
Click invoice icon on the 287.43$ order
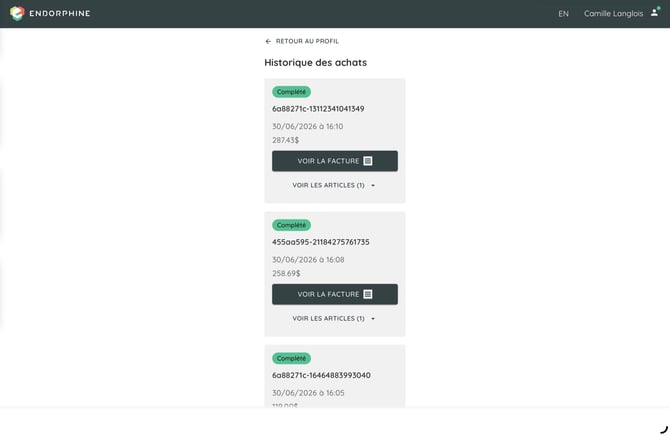pyautogui.click(x=367, y=161)
